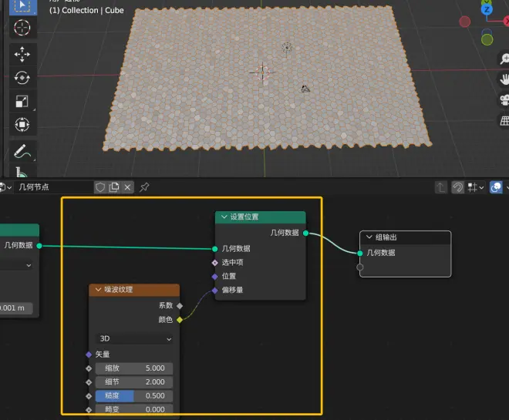Viewport: 509px width, 420px height.
Task: Unlink the 几何节点 node group with X
Action: coord(128,187)
